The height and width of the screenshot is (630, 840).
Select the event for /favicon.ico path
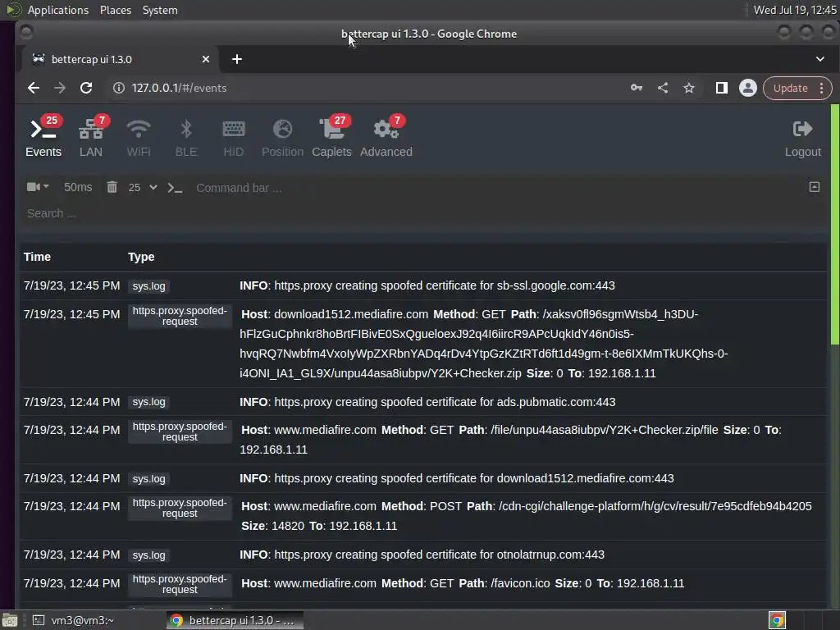click(x=463, y=583)
